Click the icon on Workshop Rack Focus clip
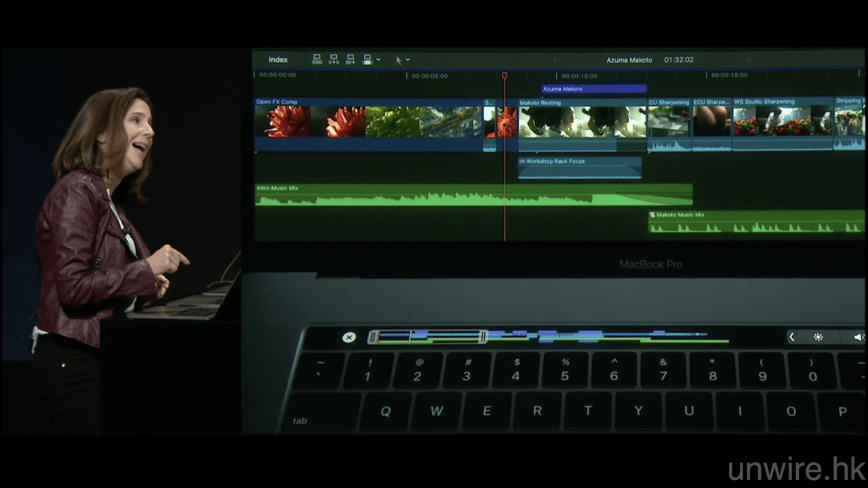868x488 pixels. pos(522,161)
